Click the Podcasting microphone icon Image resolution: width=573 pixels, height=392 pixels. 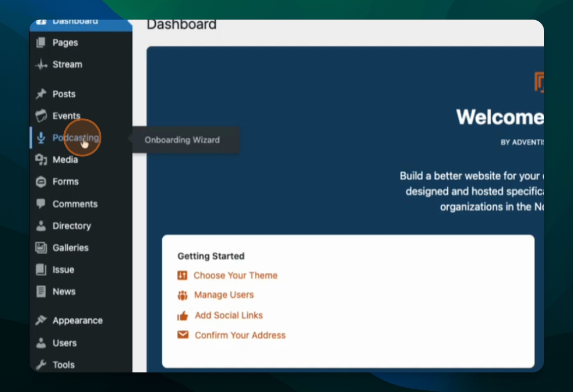pos(41,138)
